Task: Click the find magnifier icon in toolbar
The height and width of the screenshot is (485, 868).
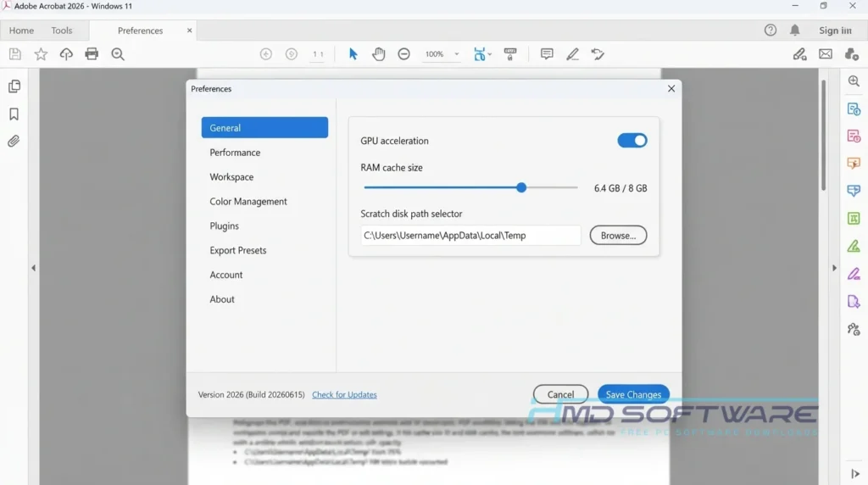Action: (x=117, y=54)
